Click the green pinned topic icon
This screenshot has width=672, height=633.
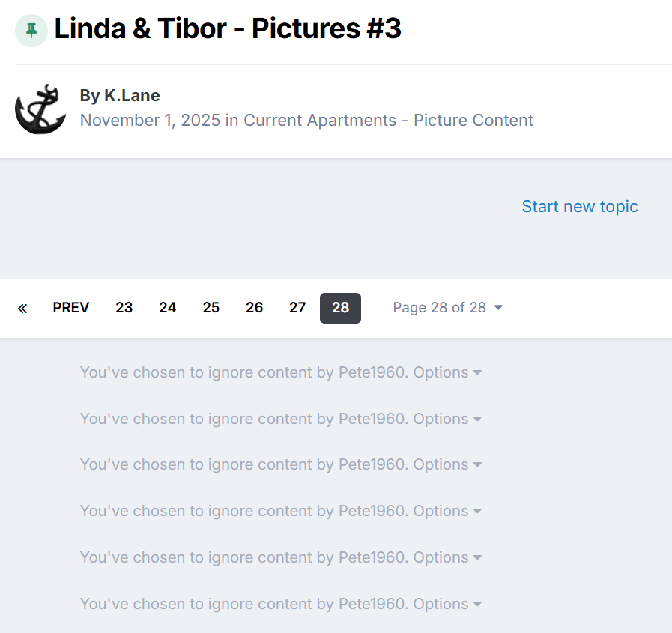[x=31, y=31]
